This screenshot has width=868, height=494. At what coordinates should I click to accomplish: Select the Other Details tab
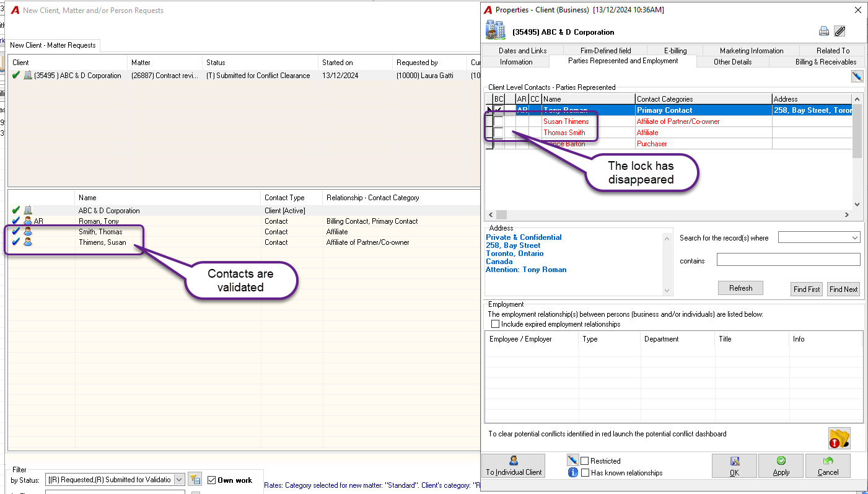733,62
